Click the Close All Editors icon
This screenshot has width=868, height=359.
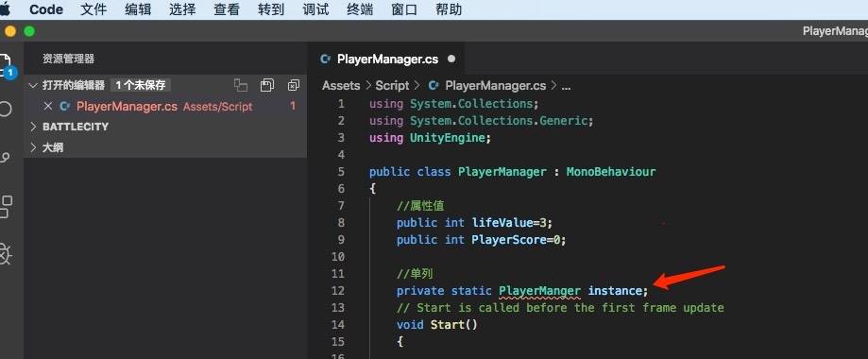294,85
